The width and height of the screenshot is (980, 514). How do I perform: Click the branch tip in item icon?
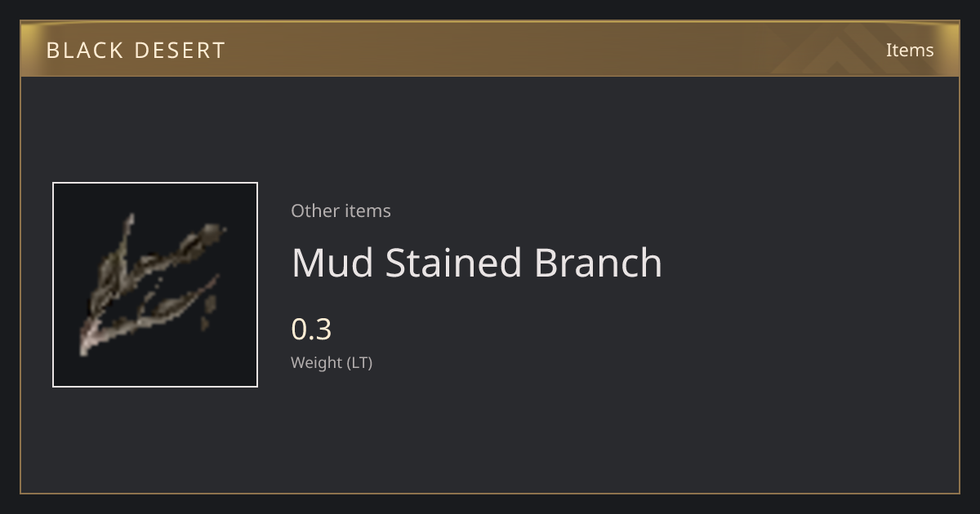(x=212, y=231)
